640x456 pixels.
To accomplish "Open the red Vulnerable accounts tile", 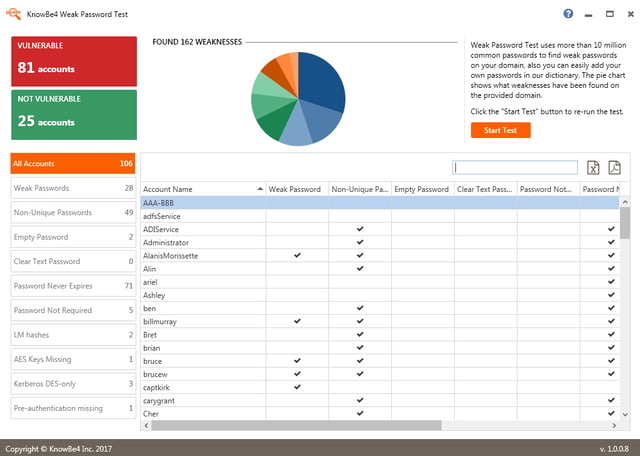I will click(x=74, y=61).
